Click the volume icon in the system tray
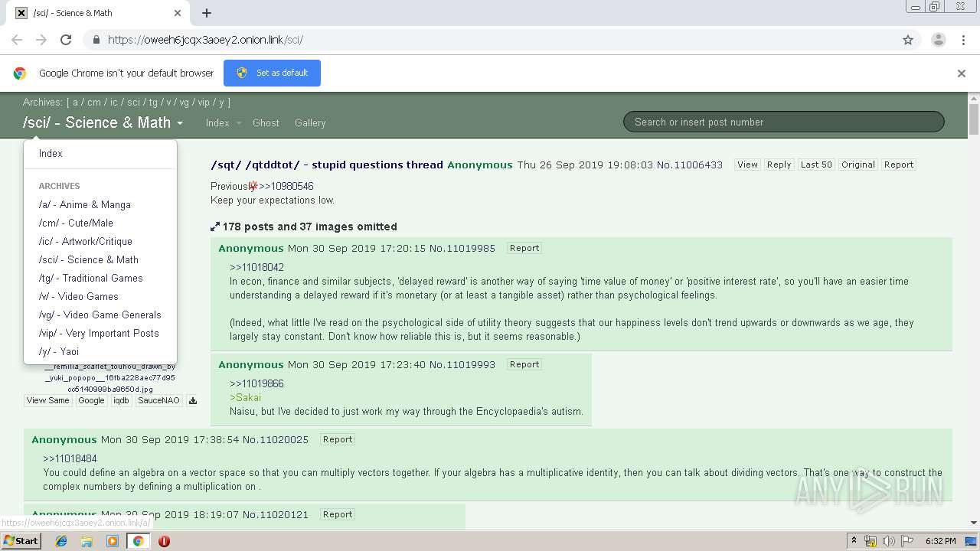Image resolution: width=980 pixels, height=551 pixels. 888,541
